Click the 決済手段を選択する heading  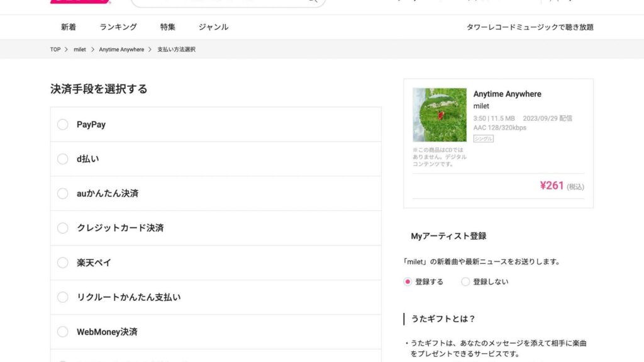pos(99,89)
